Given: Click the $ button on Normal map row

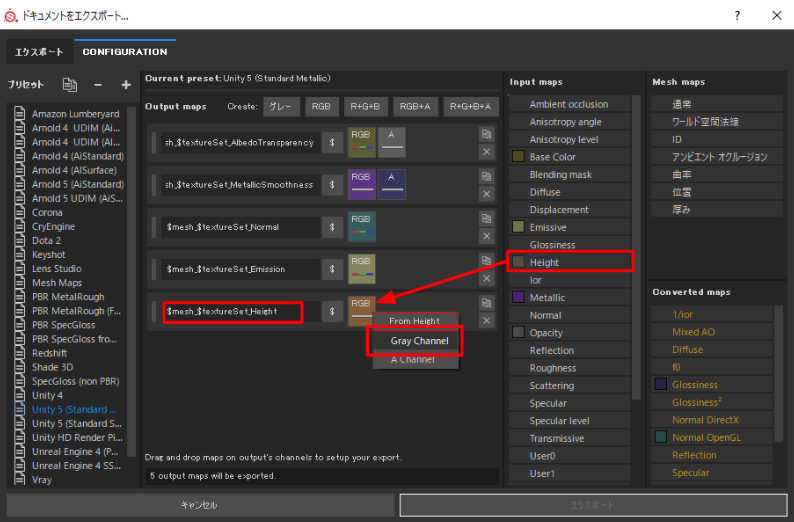Looking at the screenshot, I should [x=332, y=227].
